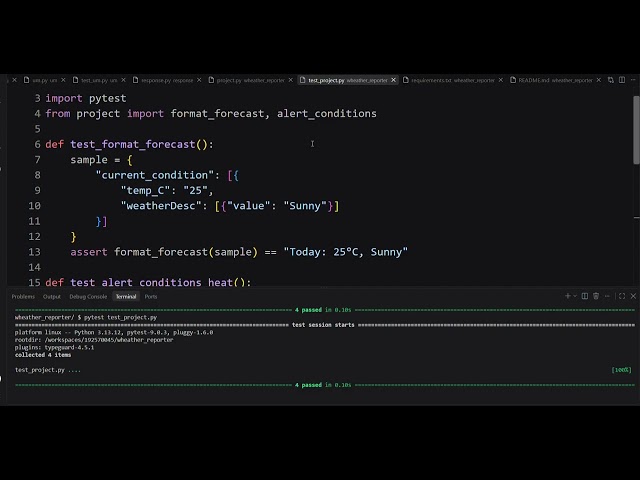
Task: Maximize the terminal panel size
Action: (x=622, y=296)
